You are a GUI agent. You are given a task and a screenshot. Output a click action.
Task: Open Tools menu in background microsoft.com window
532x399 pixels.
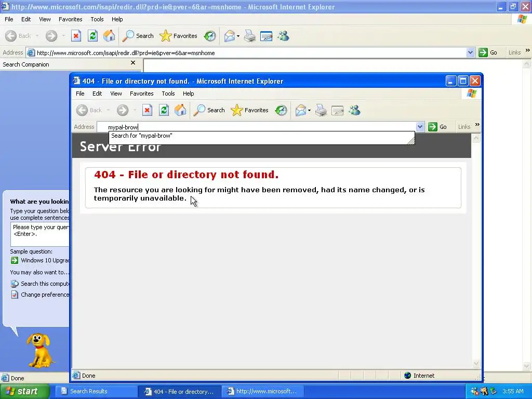coord(97,19)
